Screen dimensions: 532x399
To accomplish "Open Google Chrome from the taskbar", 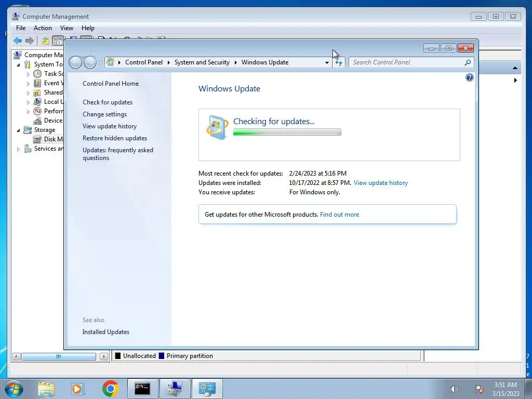I will [110, 389].
